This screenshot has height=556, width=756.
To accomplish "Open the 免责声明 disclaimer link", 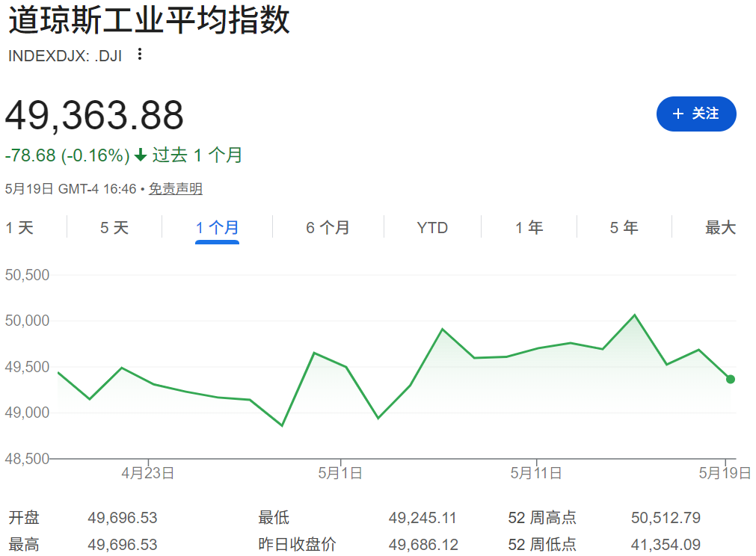I will (x=176, y=188).
